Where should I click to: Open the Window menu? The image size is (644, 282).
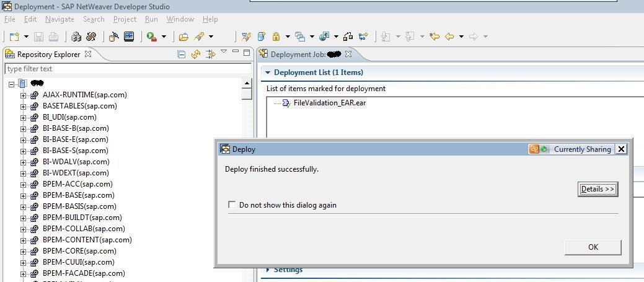pos(180,19)
